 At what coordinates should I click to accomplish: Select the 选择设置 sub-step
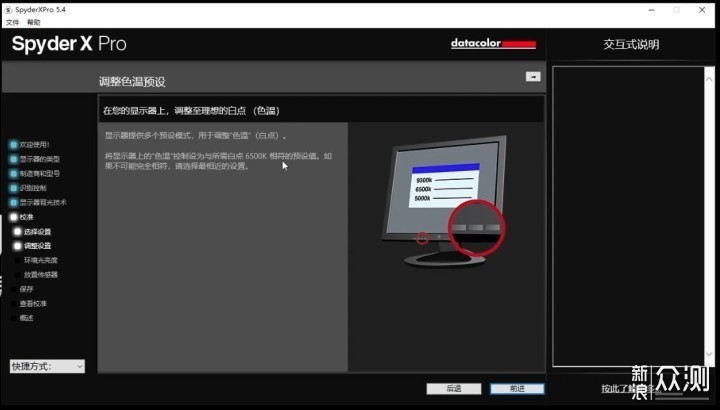click(33, 231)
